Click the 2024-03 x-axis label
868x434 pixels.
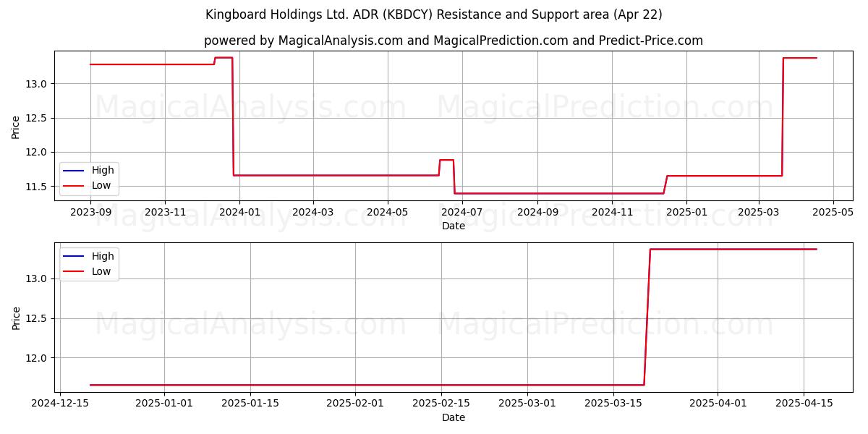pyautogui.click(x=313, y=212)
